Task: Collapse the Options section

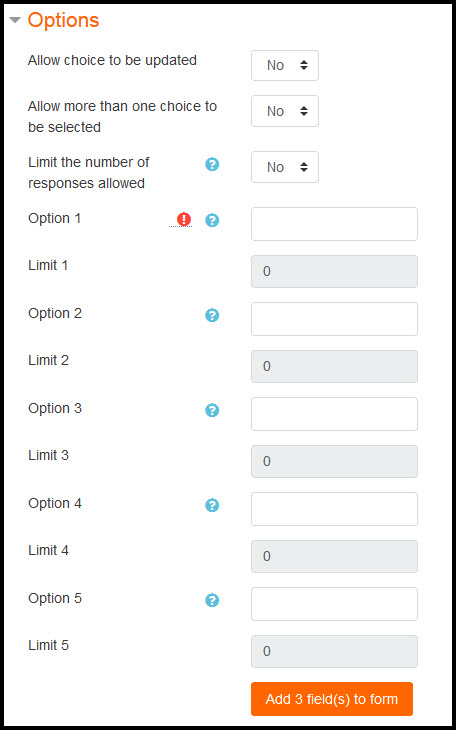Action: point(15,20)
